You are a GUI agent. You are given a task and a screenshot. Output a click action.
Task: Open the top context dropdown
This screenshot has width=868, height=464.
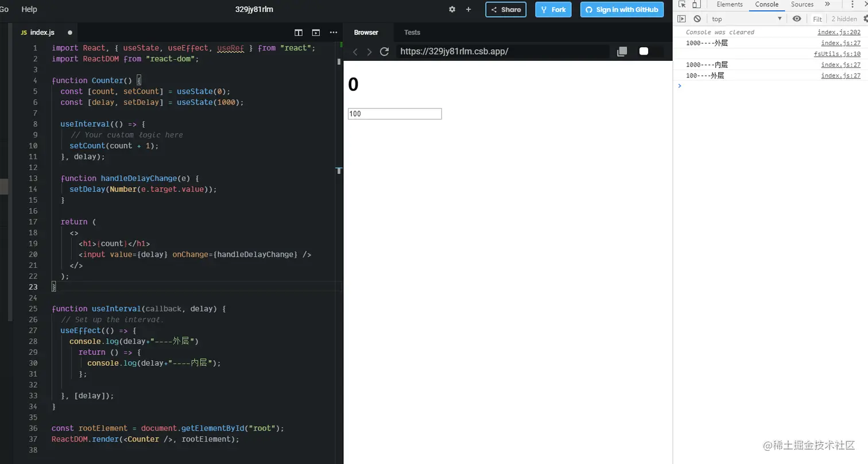747,19
